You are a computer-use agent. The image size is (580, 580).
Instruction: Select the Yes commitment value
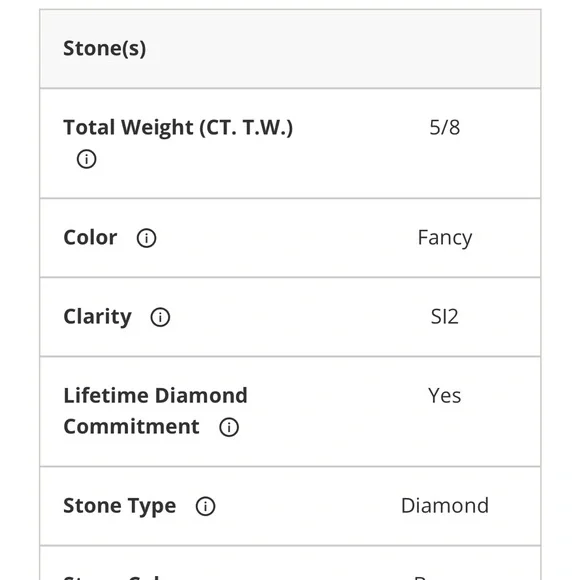point(445,396)
